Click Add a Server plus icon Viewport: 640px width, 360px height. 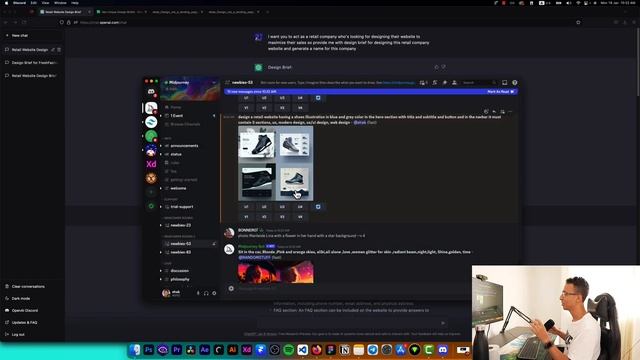(x=151, y=192)
